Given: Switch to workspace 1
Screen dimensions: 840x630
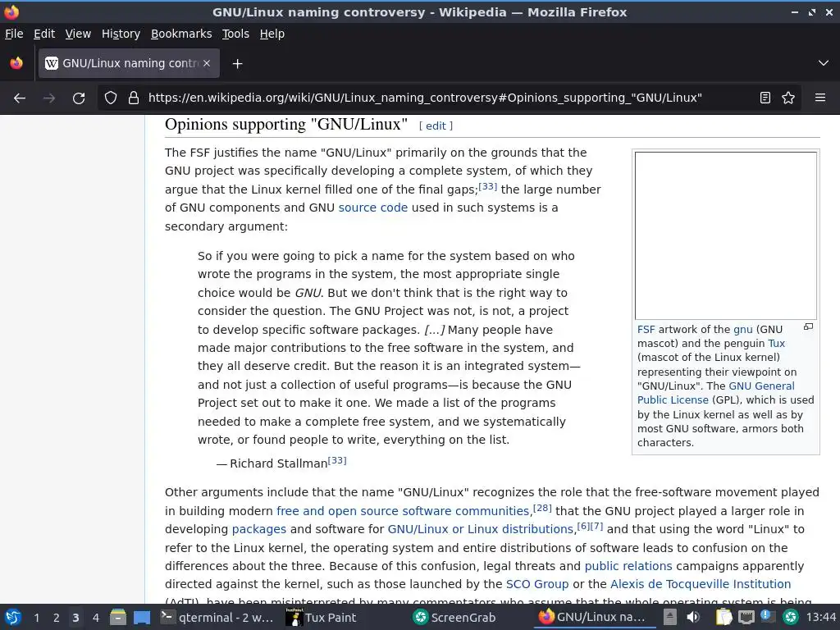Looking at the screenshot, I should (x=36, y=618).
